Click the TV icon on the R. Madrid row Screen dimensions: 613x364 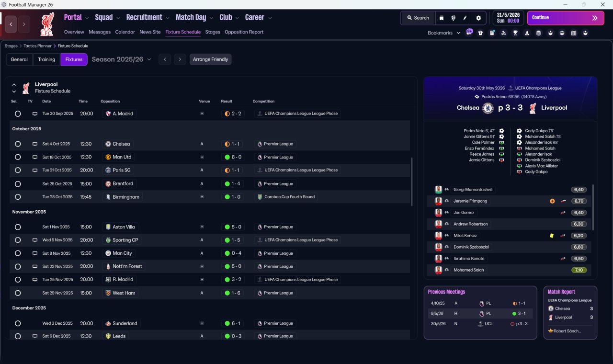pos(34,279)
